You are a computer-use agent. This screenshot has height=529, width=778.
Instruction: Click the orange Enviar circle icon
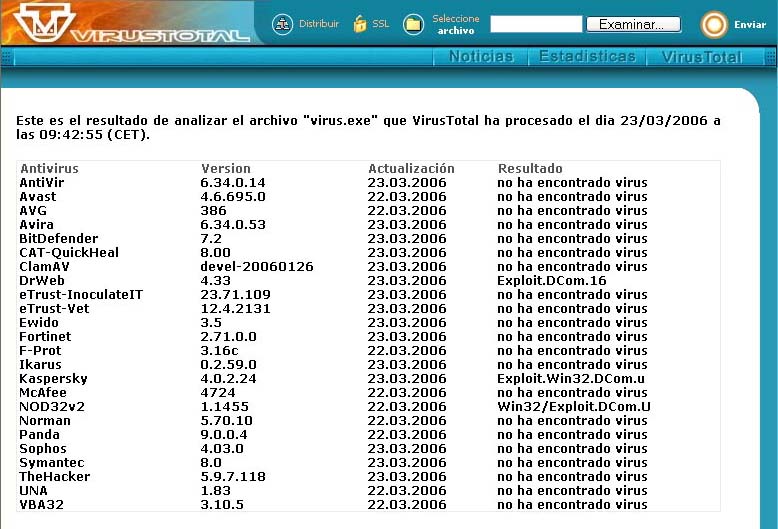(713, 24)
